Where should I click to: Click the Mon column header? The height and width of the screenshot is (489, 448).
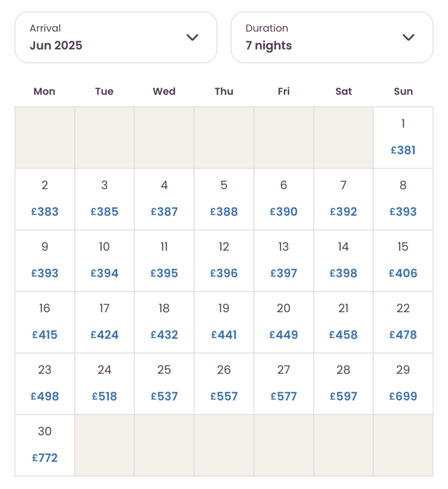tap(44, 91)
